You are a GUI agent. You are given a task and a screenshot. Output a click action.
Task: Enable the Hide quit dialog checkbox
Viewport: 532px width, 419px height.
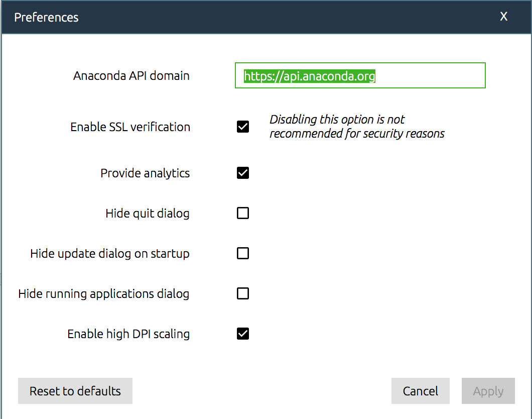coord(243,213)
